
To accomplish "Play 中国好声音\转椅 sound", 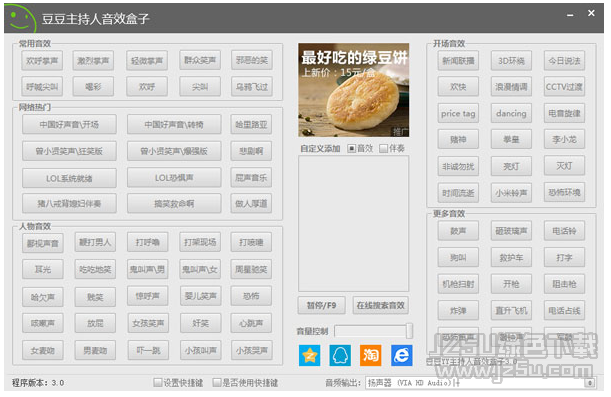I will pos(174,124).
